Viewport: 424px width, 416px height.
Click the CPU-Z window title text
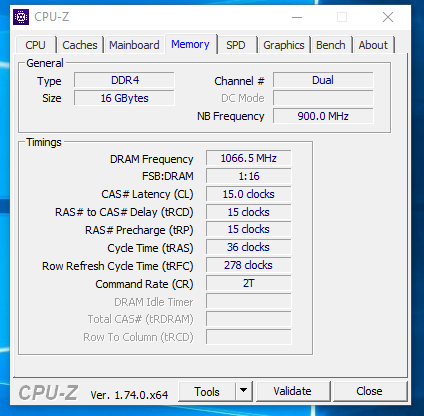[x=52, y=17]
